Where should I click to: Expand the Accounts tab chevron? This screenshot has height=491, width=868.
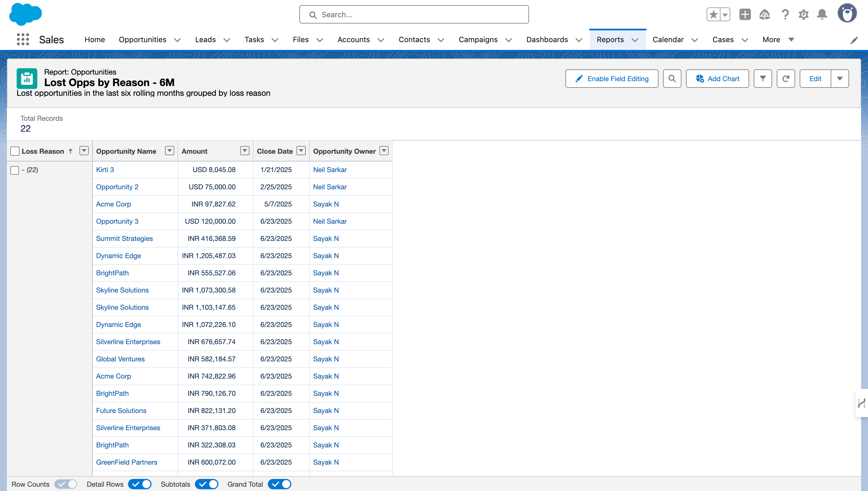(381, 40)
